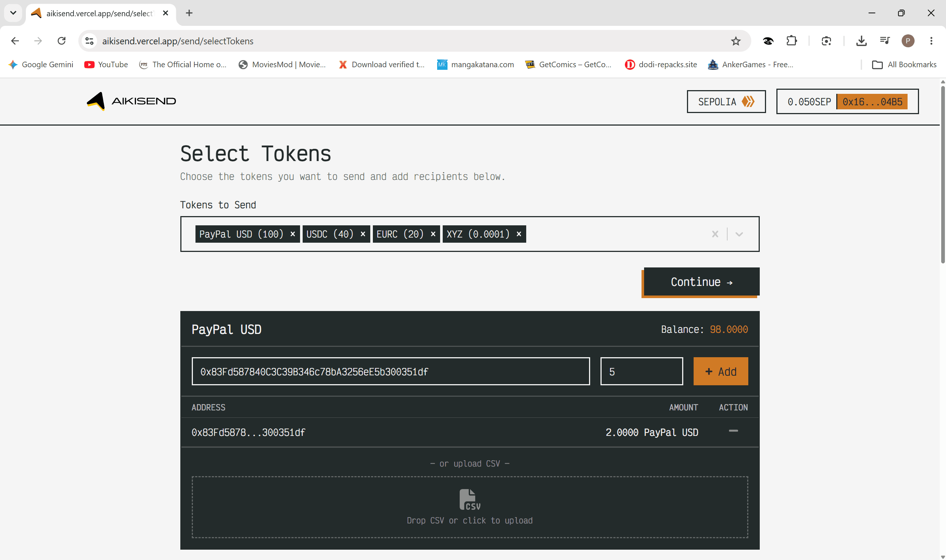Screen dimensions: 946x560
Task: Open the AnkerGames bookmark
Action: (751, 65)
